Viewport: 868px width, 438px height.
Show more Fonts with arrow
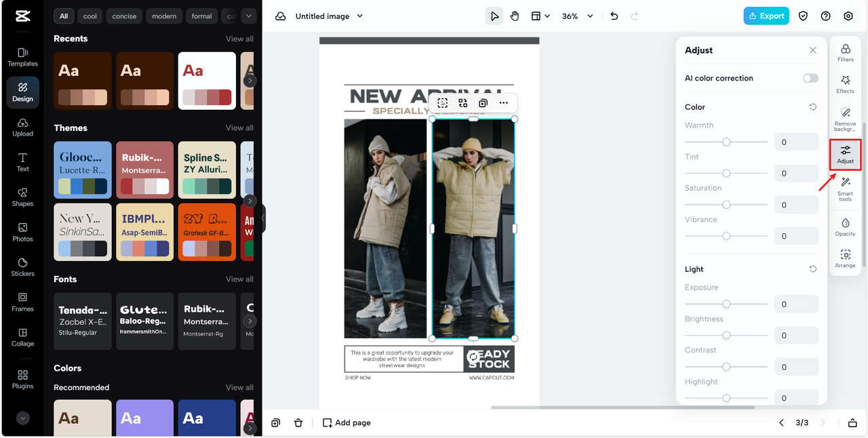coord(250,321)
